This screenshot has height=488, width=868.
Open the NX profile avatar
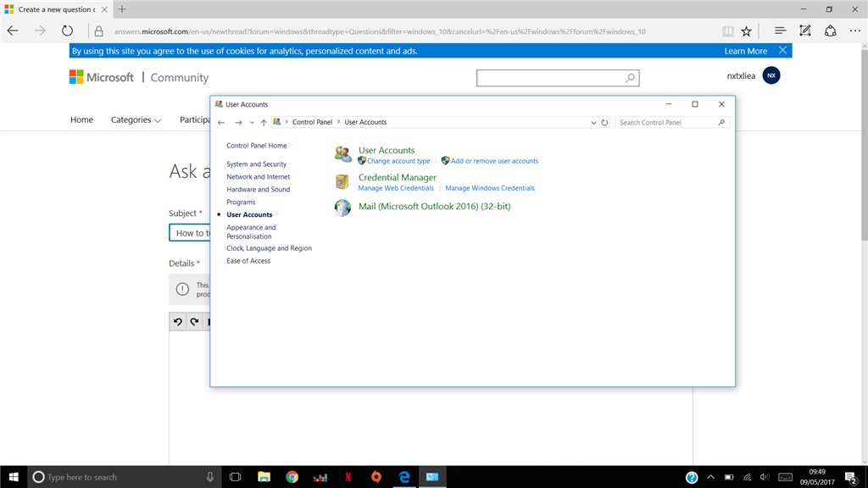pos(771,75)
